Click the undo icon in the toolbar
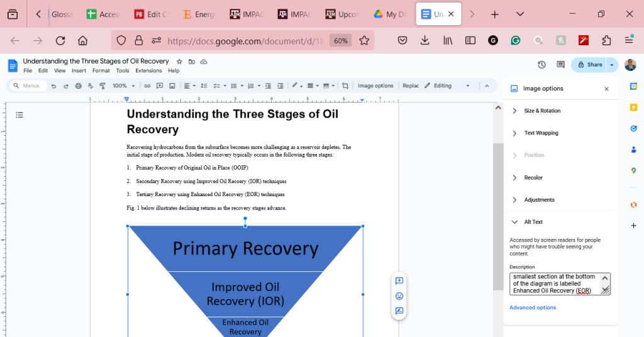This screenshot has height=337, width=644. click(54, 86)
